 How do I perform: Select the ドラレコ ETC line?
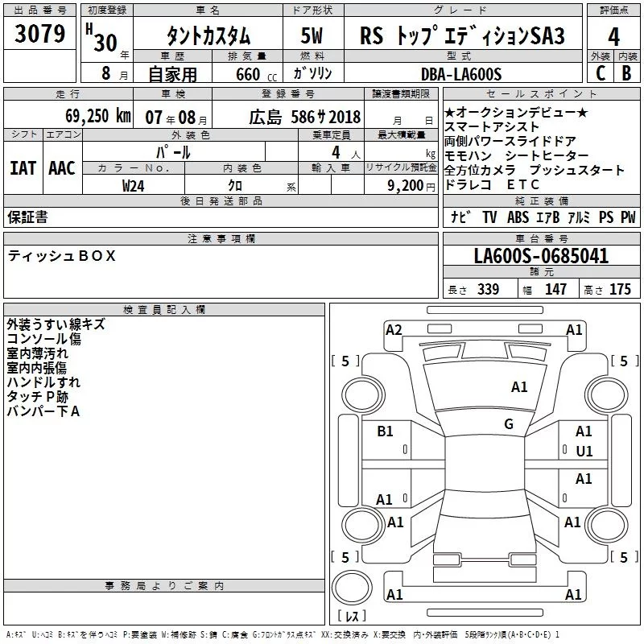pos(492,184)
